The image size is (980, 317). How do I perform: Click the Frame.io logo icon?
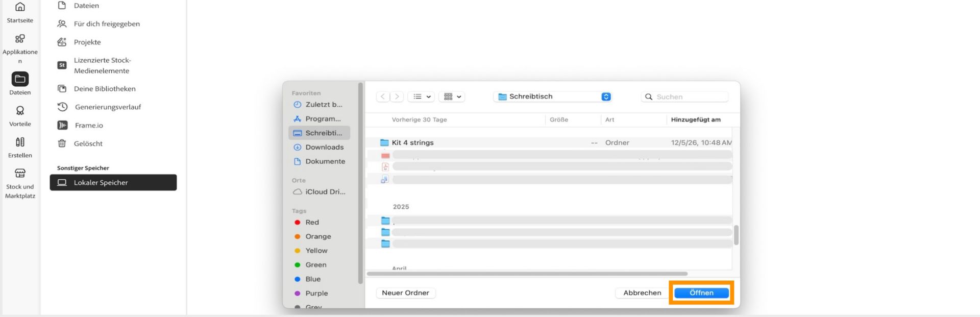[x=62, y=126]
